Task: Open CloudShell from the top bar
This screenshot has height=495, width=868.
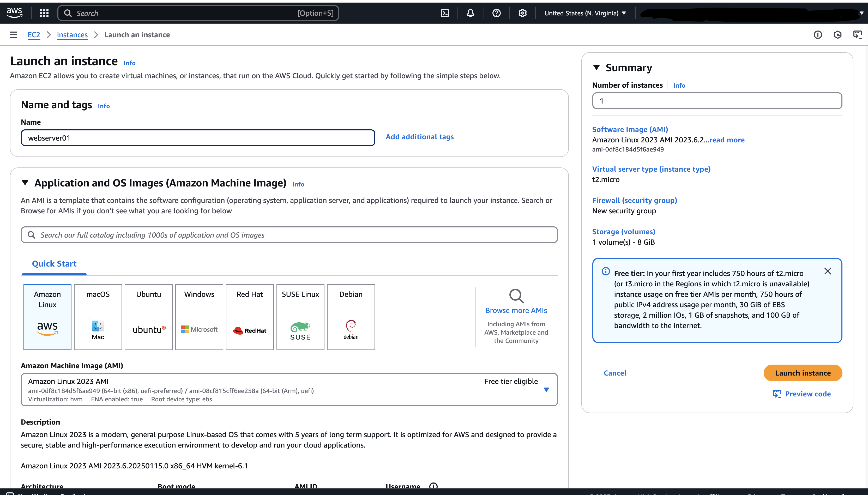Action: point(445,13)
